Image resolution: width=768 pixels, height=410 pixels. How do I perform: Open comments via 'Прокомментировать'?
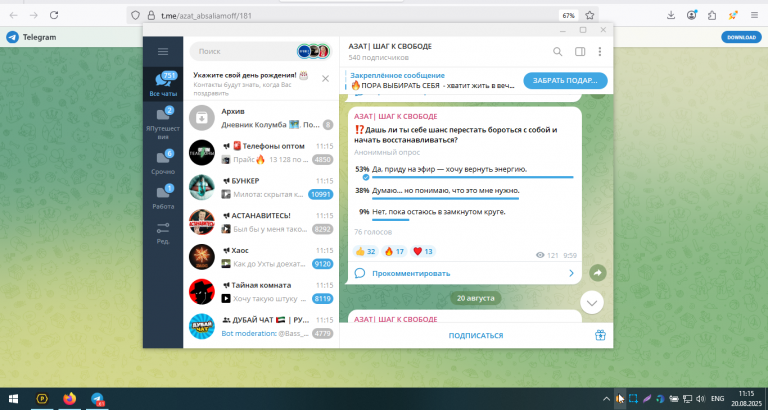[x=464, y=273]
